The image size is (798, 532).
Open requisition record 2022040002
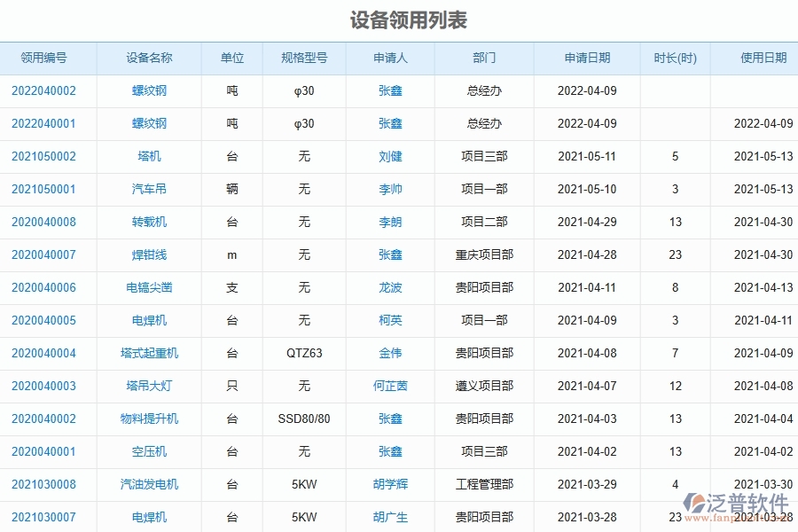(47, 91)
